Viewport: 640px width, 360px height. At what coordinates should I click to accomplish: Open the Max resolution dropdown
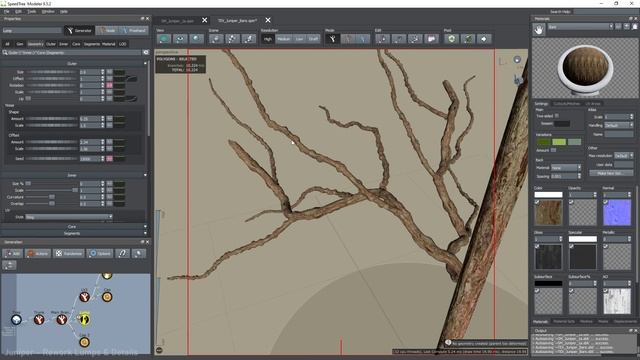click(x=623, y=156)
